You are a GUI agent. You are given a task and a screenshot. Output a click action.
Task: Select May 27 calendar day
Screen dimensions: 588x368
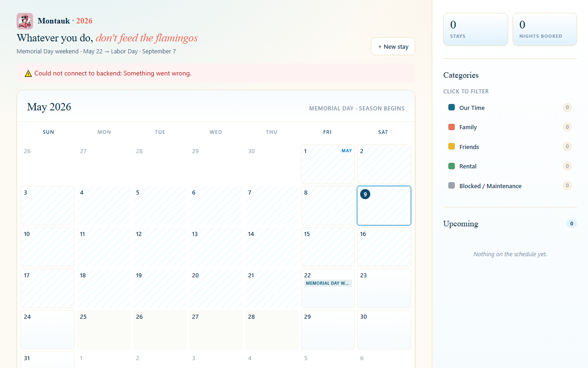pos(216,330)
